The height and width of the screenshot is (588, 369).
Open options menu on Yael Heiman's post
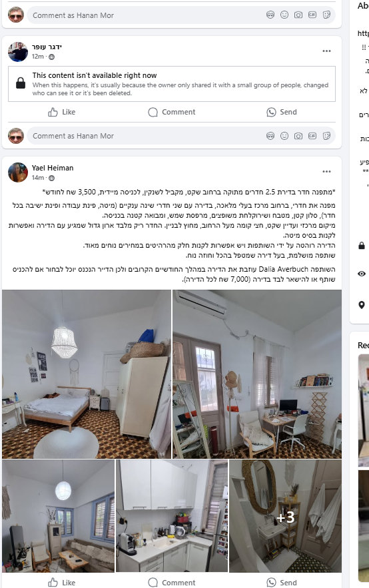[326, 171]
